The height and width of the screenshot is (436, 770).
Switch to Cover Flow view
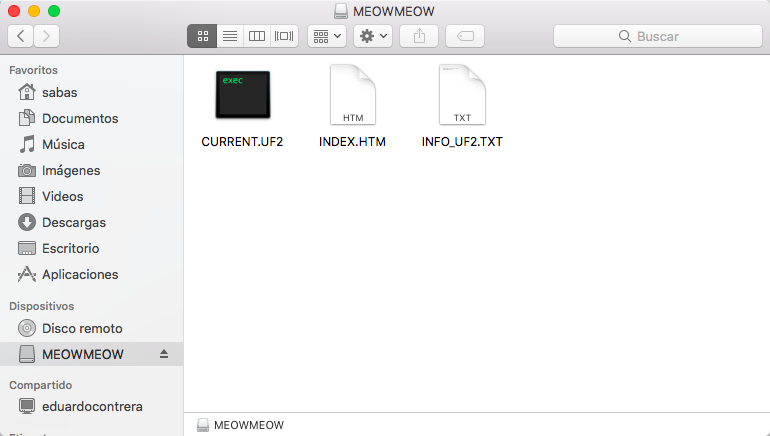click(284, 36)
